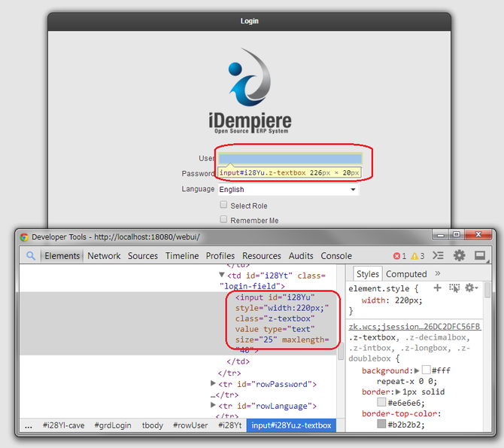504x448 pixels.
Task: Show more Styles sidebar tabs chevron
Action: tap(438, 273)
